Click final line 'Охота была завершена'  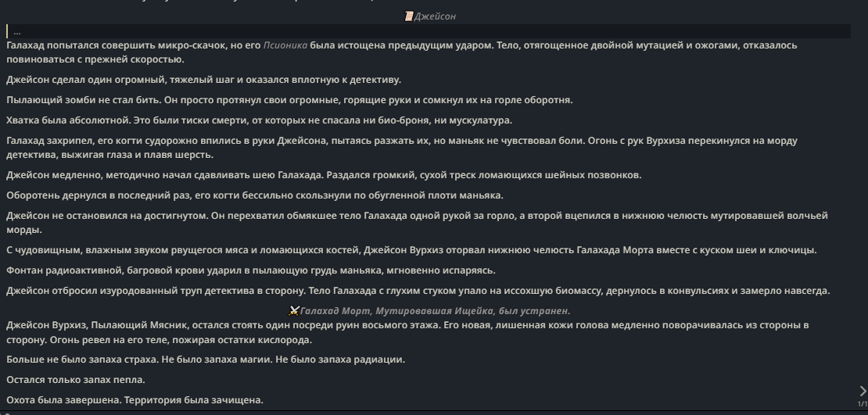click(x=135, y=400)
